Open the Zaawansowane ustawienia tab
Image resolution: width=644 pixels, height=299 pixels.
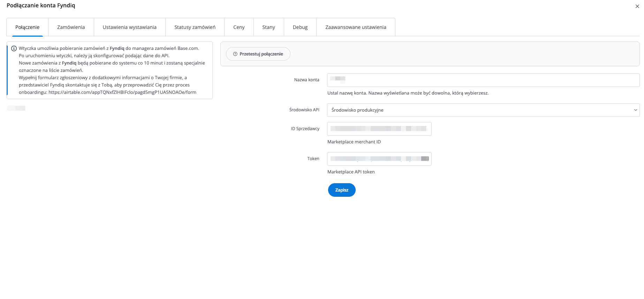[x=356, y=27]
